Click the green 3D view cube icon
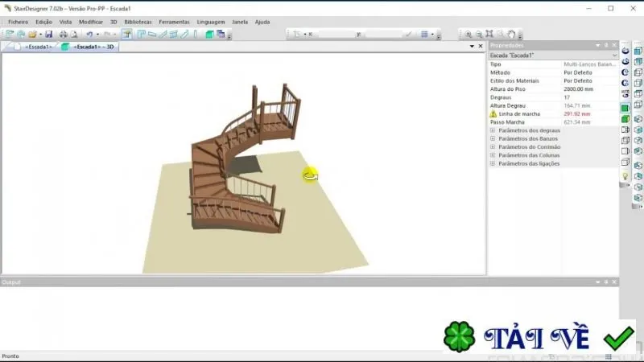 pos(209,34)
